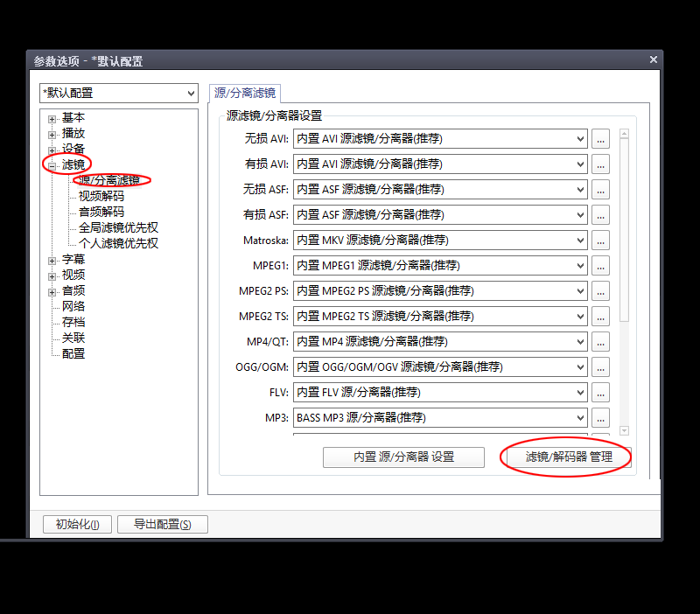Image resolution: width=700 pixels, height=614 pixels.
Task: Click the '...' button next to MPEG2 TS
Action: 600,316
